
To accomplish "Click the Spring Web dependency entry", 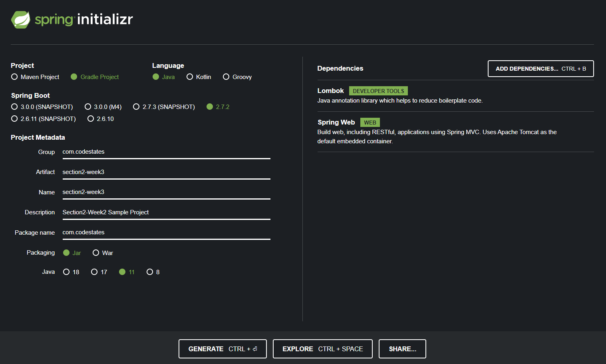I will (455, 132).
